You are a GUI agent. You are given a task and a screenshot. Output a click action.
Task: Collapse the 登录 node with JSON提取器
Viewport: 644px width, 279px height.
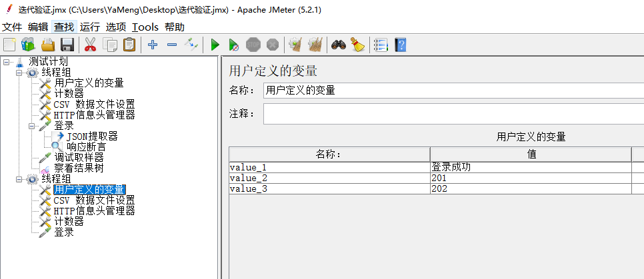coord(32,126)
